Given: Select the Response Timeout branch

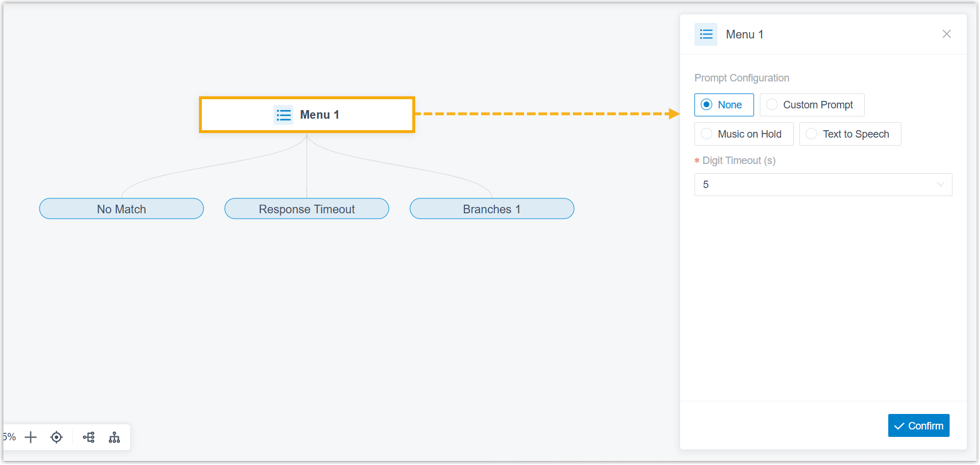Looking at the screenshot, I should 307,209.
